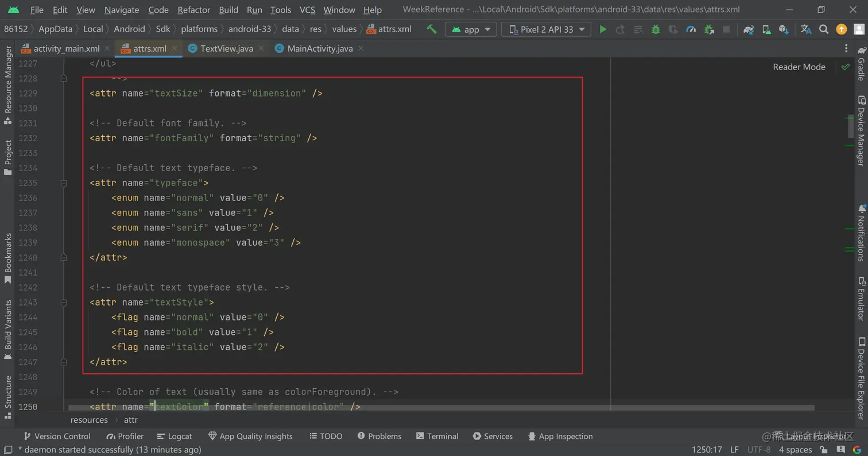Click fold marker at line 1247 closing attr
This screenshot has height=456, width=868.
(64, 362)
